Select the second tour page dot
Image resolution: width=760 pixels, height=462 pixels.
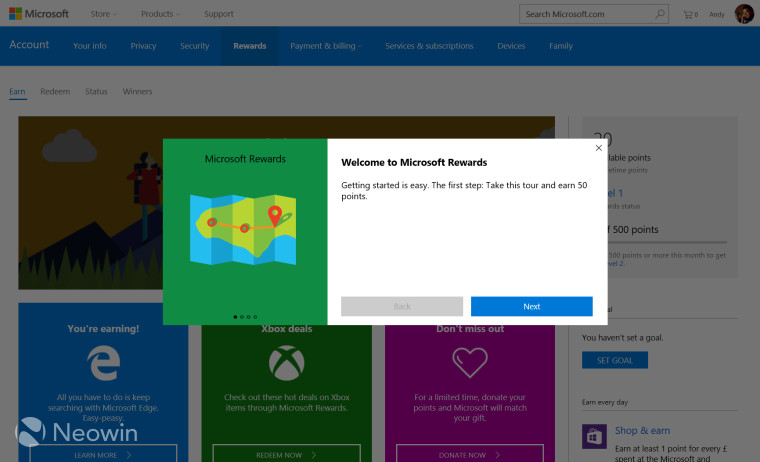coord(242,317)
